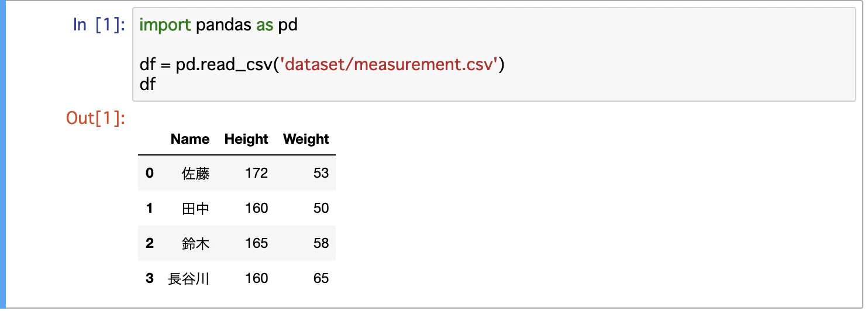Click the name cell 鈴木
The image size is (868, 311).
195,244
